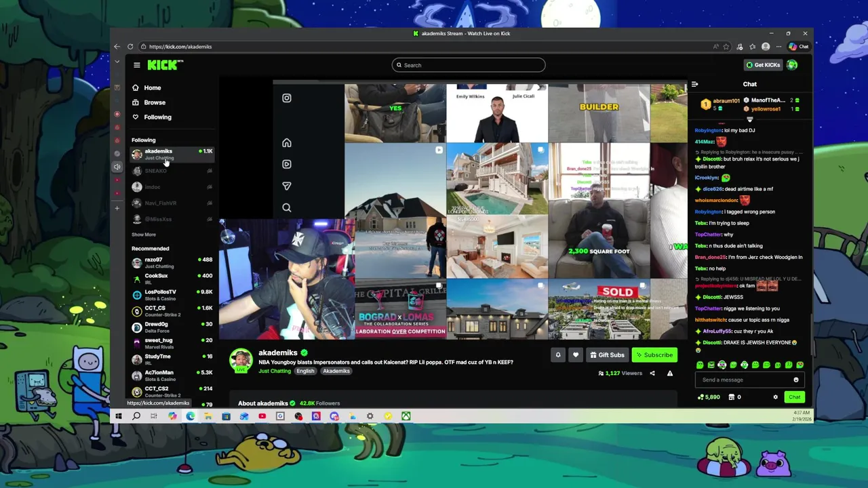Click the SOLD reel thumbnail

tap(599, 310)
